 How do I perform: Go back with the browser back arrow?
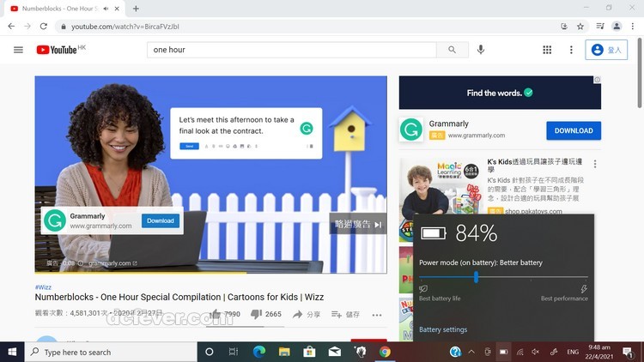tap(11, 27)
